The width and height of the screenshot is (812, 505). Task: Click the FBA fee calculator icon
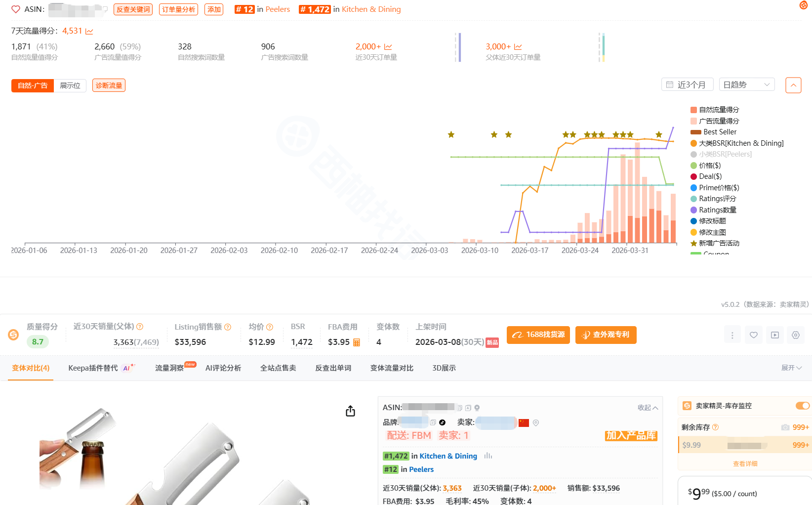pos(357,342)
